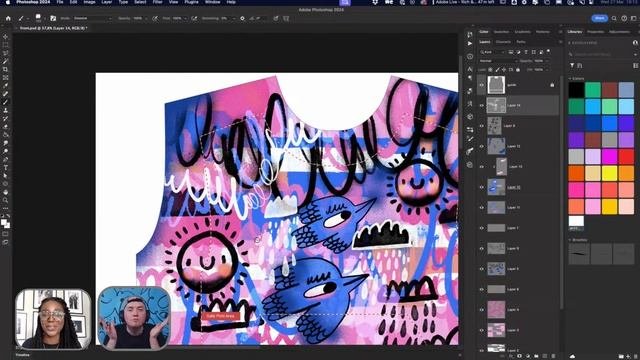
Task: Select the Clone Stamp tool
Action: pos(5,110)
